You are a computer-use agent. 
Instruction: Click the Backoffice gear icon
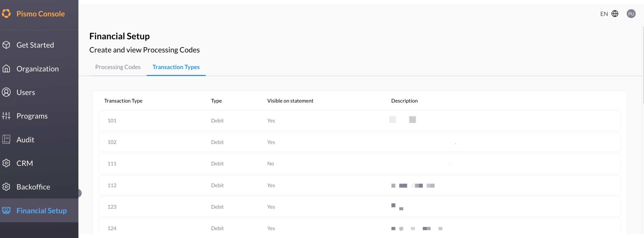coord(6,187)
